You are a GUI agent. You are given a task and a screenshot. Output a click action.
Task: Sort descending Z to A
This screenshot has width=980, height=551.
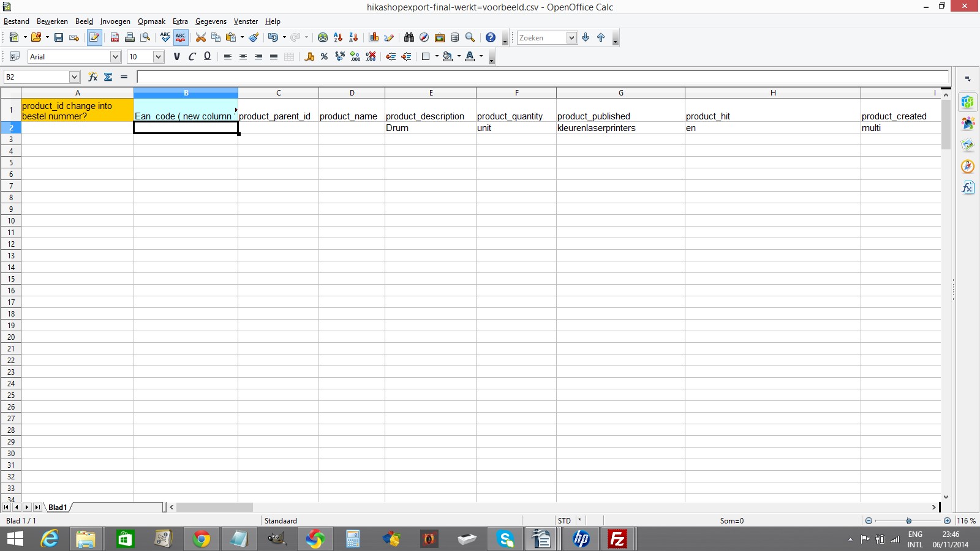(x=353, y=37)
